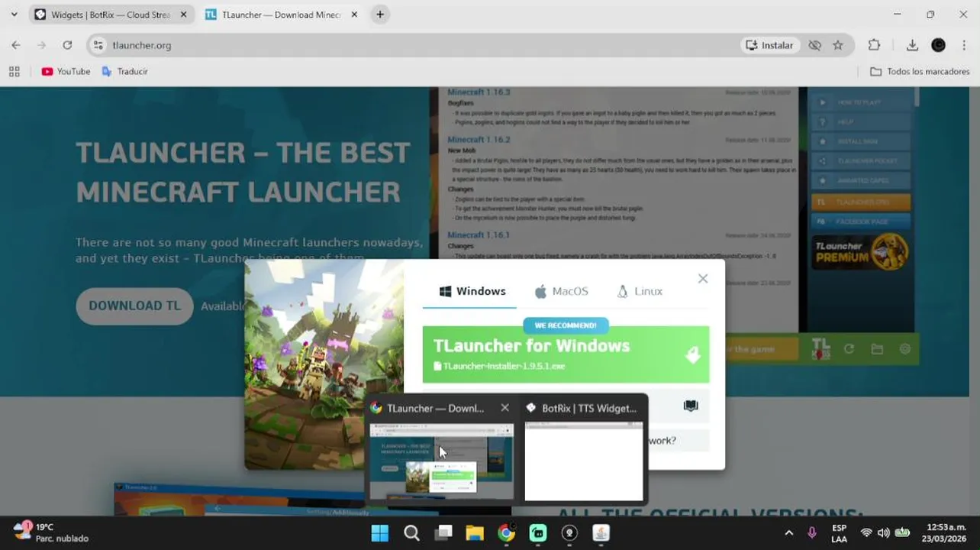
Task: Open the TLauncher — Downl... window thumbnail
Action: [442, 461]
